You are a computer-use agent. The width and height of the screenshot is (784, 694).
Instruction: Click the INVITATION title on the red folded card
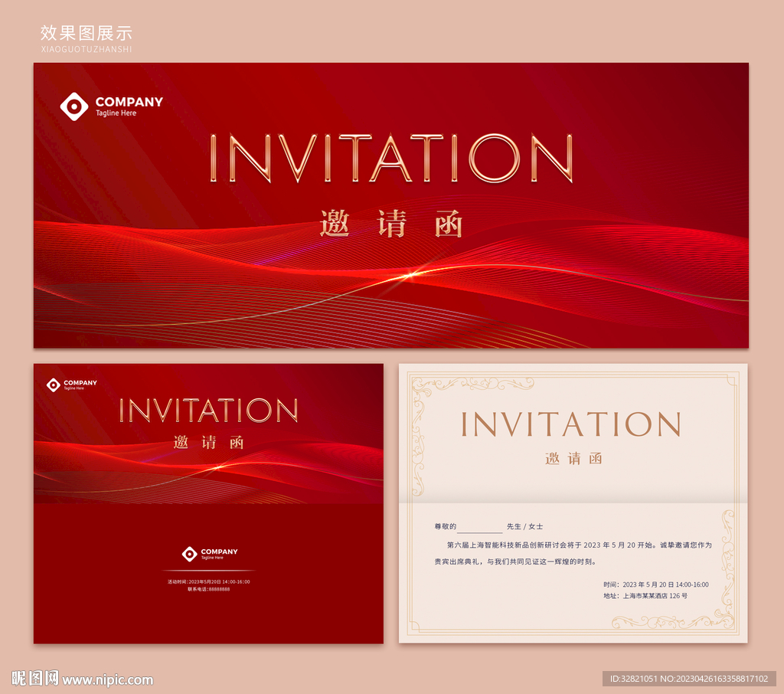click(x=208, y=411)
